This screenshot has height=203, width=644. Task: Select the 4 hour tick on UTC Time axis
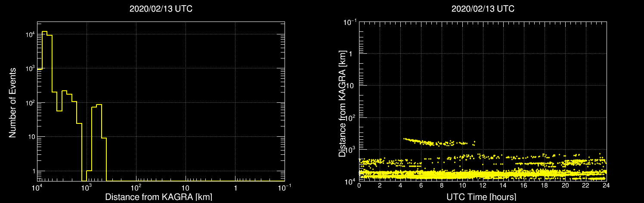[x=400, y=186]
